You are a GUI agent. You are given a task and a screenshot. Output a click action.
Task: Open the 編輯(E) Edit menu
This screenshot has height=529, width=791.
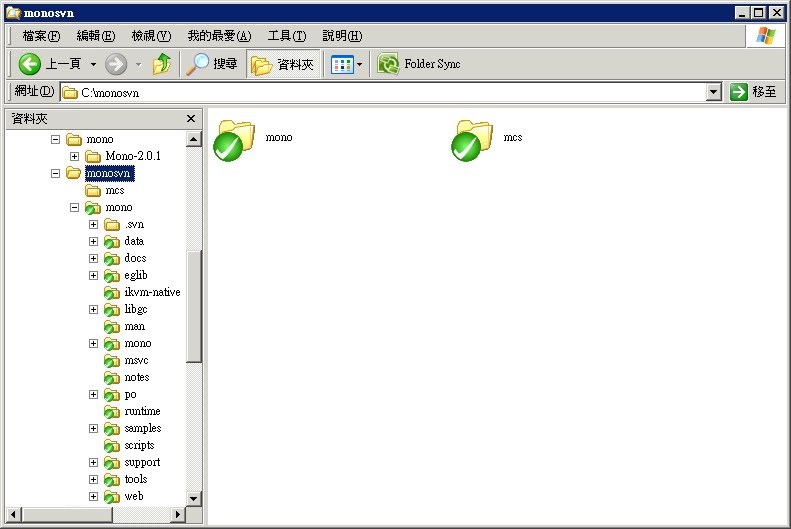96,36
